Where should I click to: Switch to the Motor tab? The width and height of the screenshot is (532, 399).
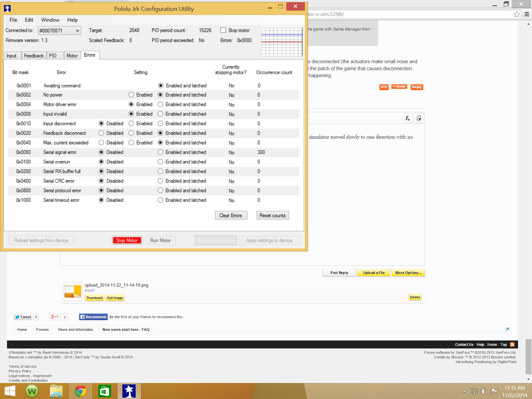click(72, 56)
